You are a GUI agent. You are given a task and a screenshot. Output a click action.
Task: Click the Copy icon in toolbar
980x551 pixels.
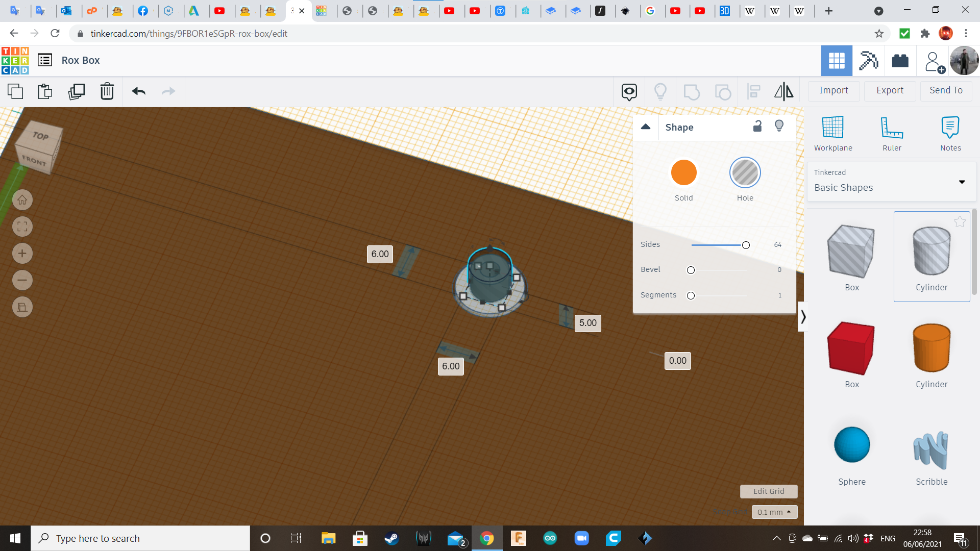tap(15, 91)
